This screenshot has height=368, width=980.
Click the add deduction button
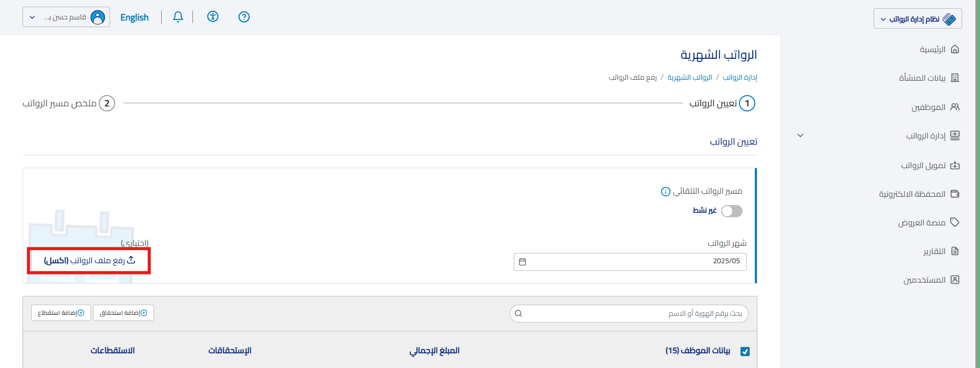[x=61, y=313]
